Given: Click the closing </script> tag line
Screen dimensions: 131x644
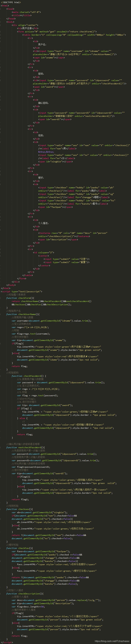Looking at the screenshot, I should click(x=7, y=643).
